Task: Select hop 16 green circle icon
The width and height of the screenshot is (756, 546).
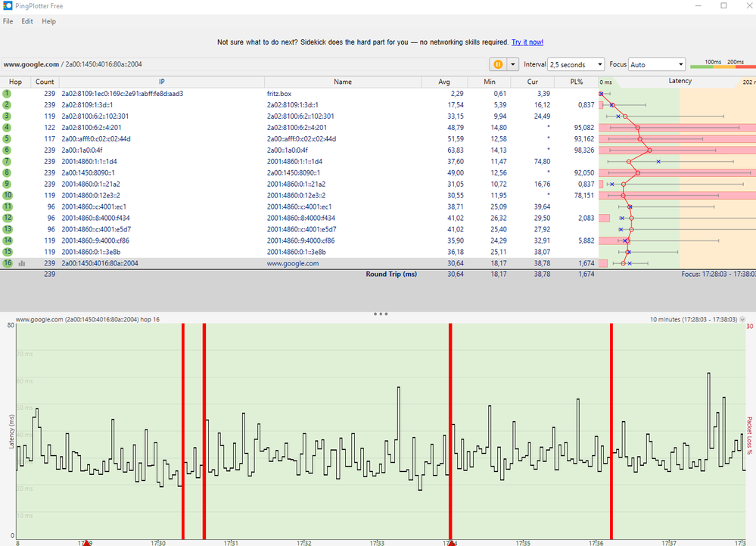Action: [7, 263]
